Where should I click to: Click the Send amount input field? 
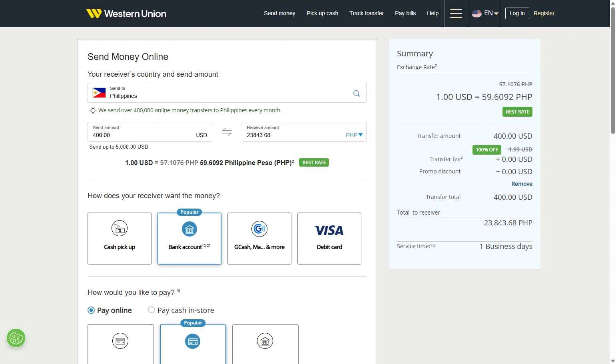coord(150,132)
